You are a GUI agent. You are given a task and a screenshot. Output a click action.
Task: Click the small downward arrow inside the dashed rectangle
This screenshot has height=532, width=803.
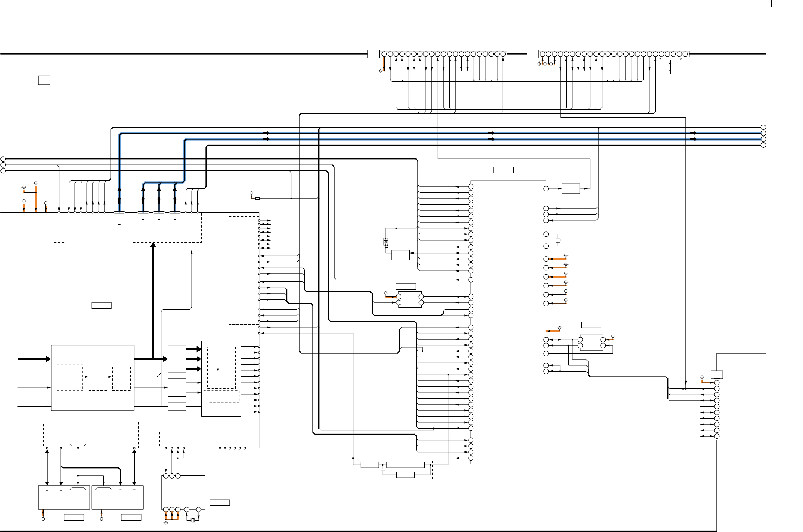[x=218, y=369]
